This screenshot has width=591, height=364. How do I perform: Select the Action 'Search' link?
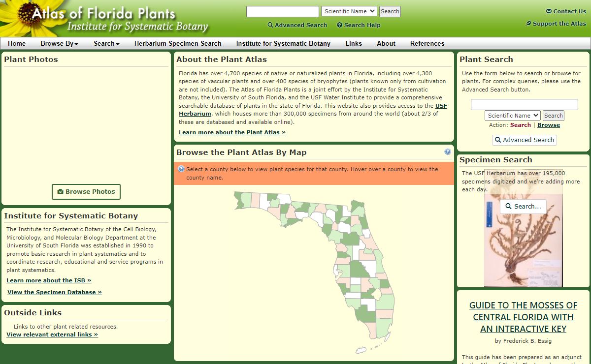pos(521,125)
